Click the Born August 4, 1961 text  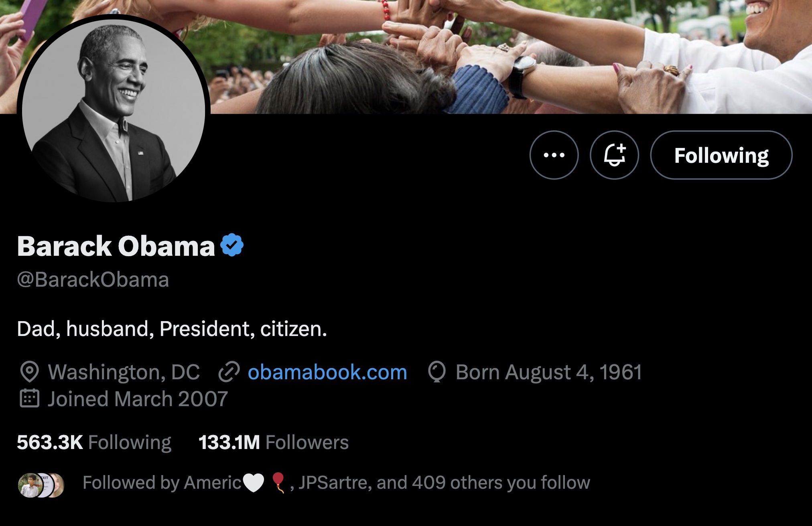tap(549, 372)
